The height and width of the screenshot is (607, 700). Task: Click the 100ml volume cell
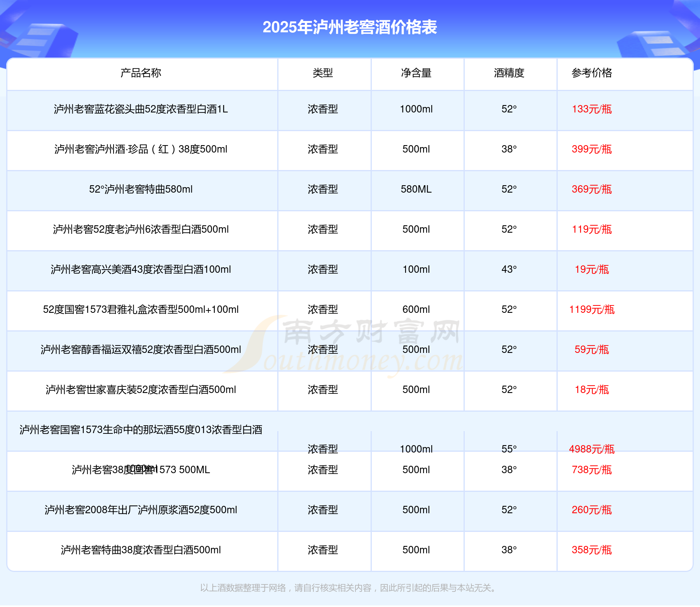point(416,269)
